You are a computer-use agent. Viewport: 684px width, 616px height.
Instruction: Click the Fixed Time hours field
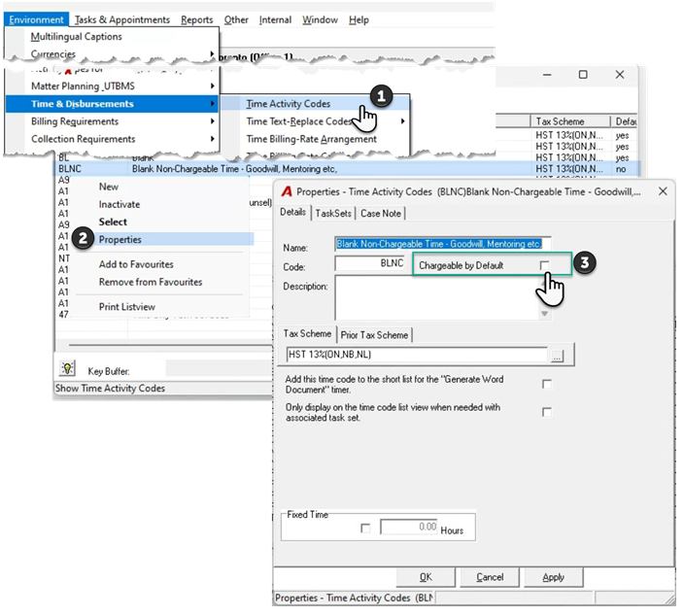pyautogui.click(x=409, y=527)
